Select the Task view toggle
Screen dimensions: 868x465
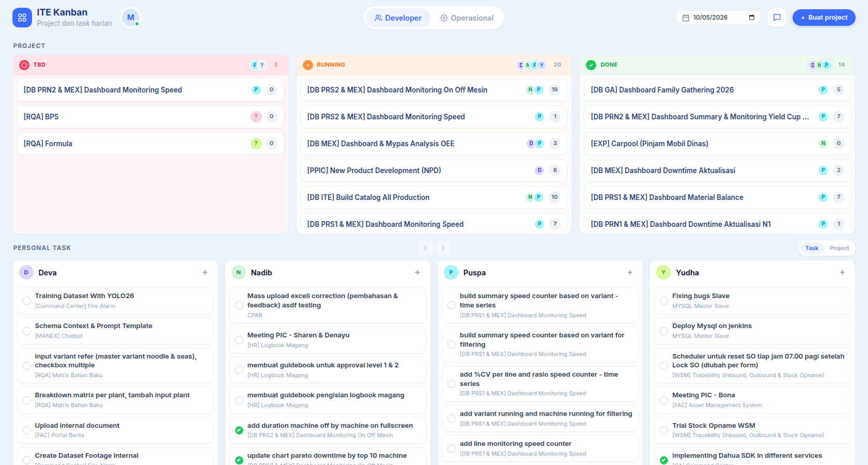click(812, 248)
